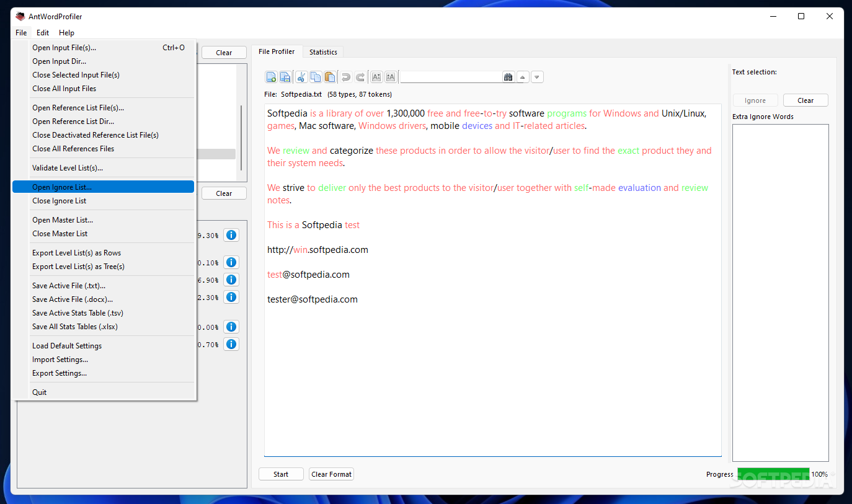Image resolution: width=852 pixels, height=504 pixels.
Task: Open the Help menu
Action: [x=66, y=33]
